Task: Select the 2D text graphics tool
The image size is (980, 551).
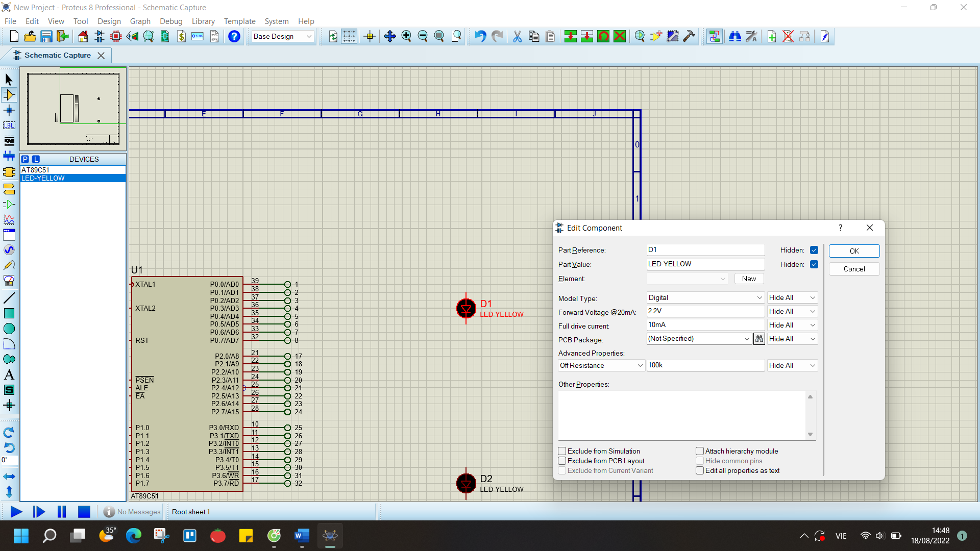Action: 9,375
